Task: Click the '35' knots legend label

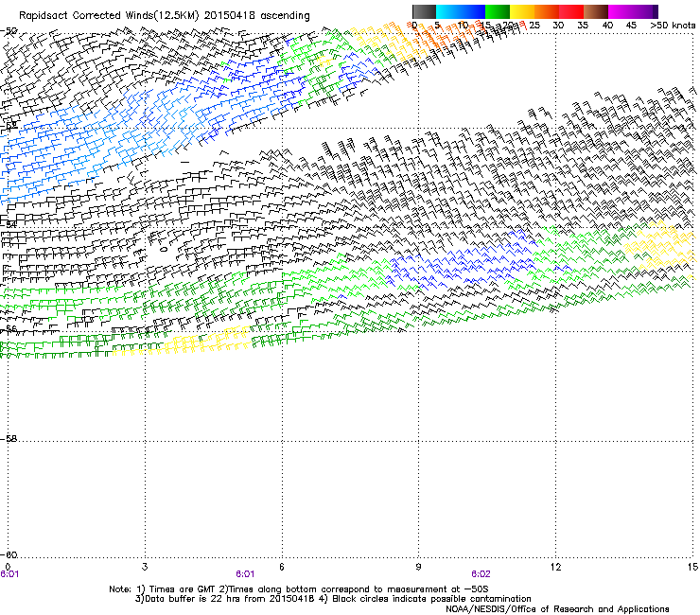Action: 583,26
